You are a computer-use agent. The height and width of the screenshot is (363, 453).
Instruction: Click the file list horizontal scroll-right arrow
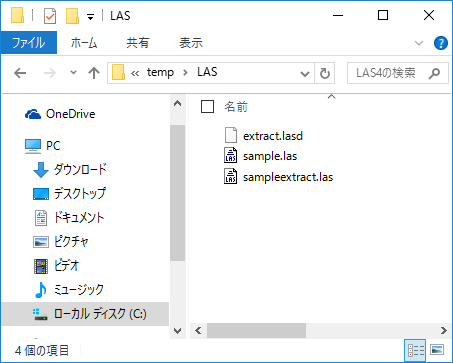coord(443,330)
